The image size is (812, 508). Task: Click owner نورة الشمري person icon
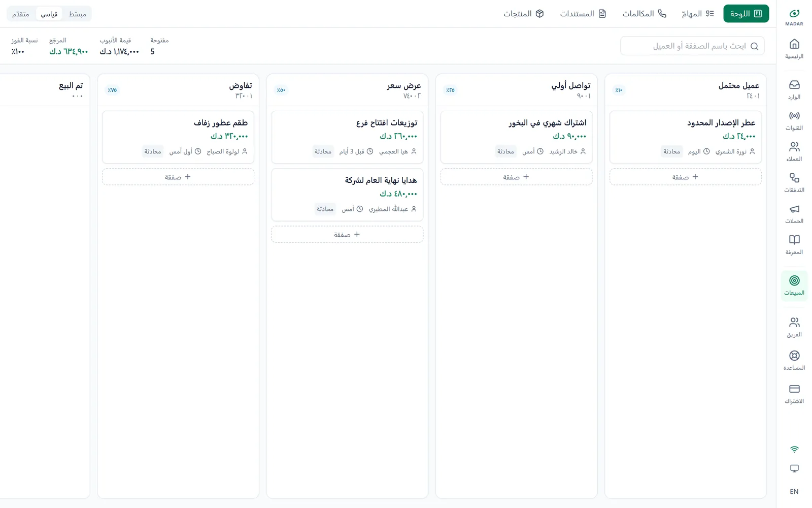[x=752, y=151]
